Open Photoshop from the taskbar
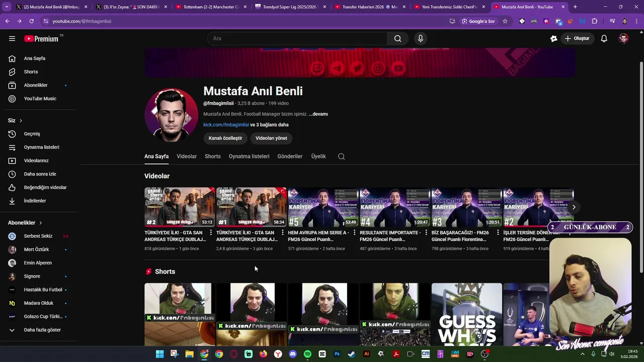The width and height of the screenshot is (644, 362). 337,354
